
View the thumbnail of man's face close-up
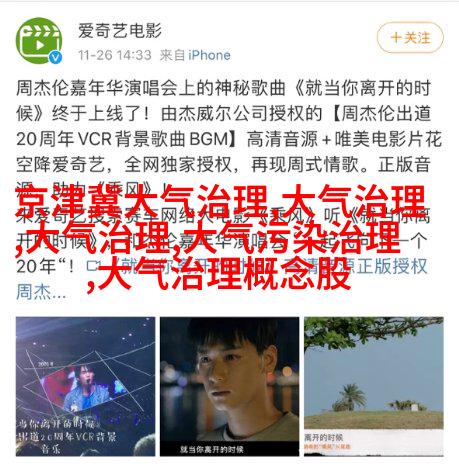click(229, 386)
